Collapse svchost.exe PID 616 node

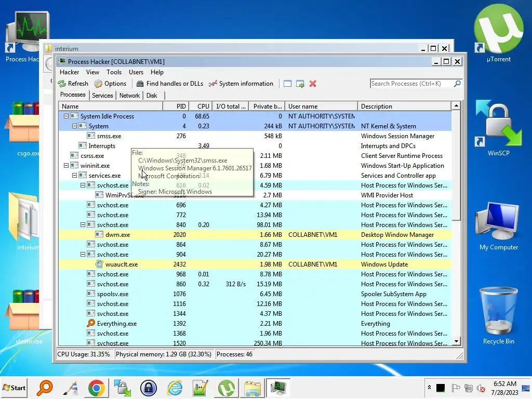tap(83, 185)
